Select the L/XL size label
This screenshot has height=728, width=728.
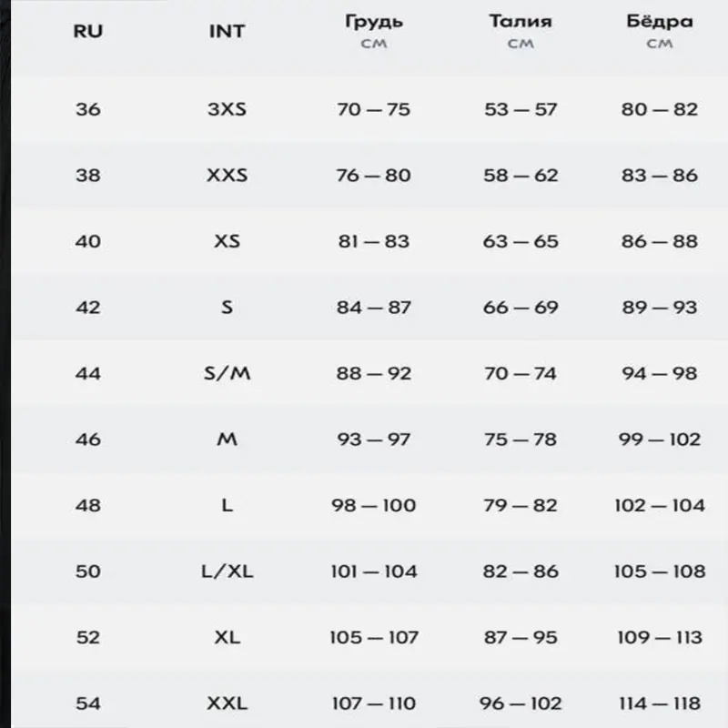[227, 571]
